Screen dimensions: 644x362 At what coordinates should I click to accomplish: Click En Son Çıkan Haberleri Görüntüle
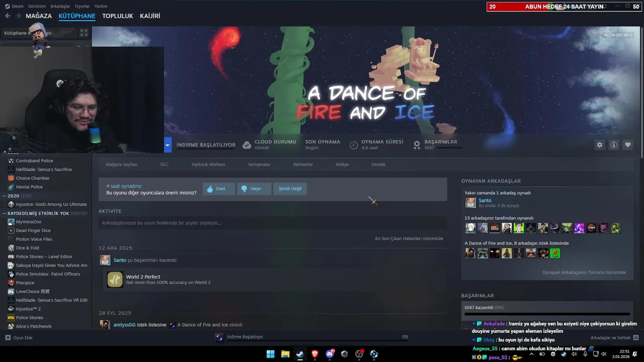click(x=409, y=238)
